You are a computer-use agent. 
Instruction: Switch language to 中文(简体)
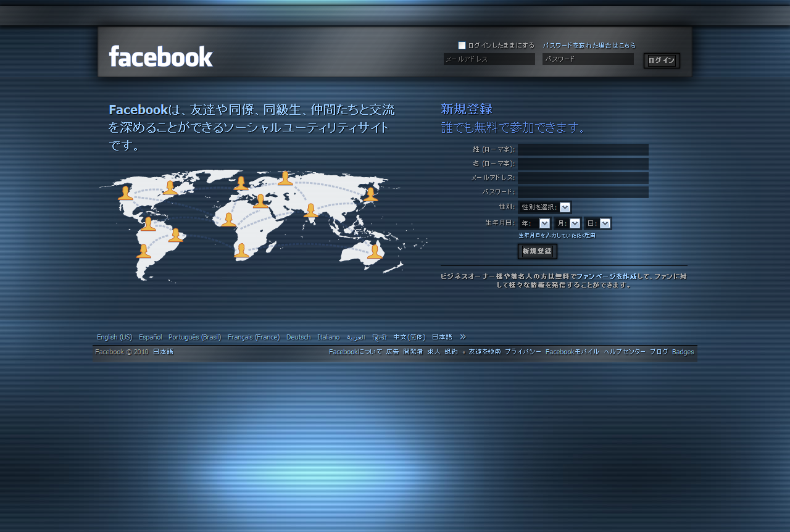(x=409, y=337)
